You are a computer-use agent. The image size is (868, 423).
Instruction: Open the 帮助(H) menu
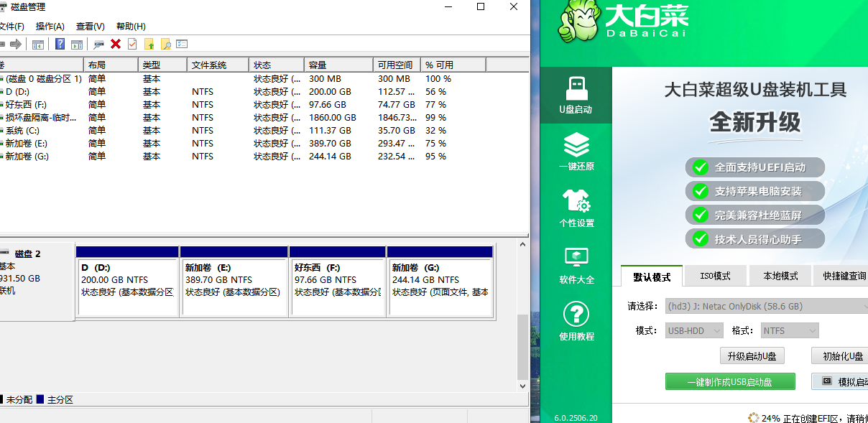131,27
